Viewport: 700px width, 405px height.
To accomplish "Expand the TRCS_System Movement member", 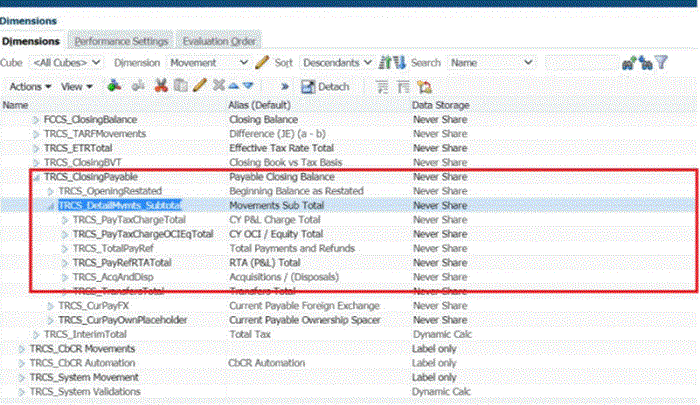I will [x=21, y=377].
